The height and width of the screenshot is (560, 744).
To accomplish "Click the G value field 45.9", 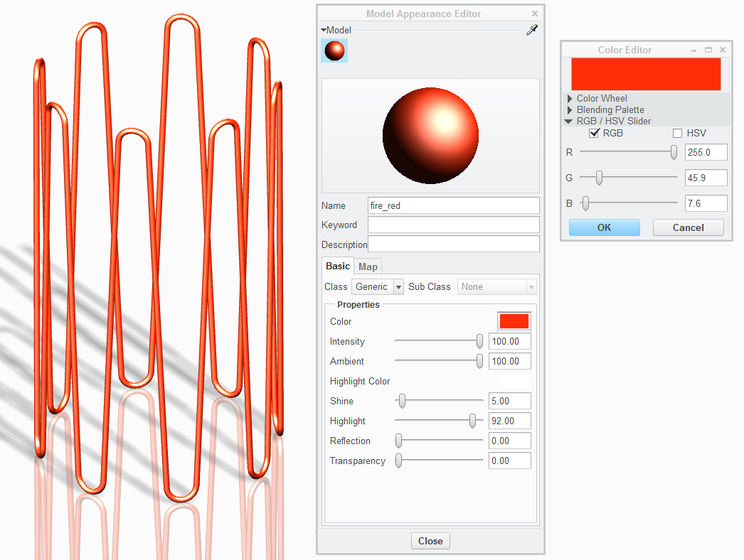I will point(706,178).
